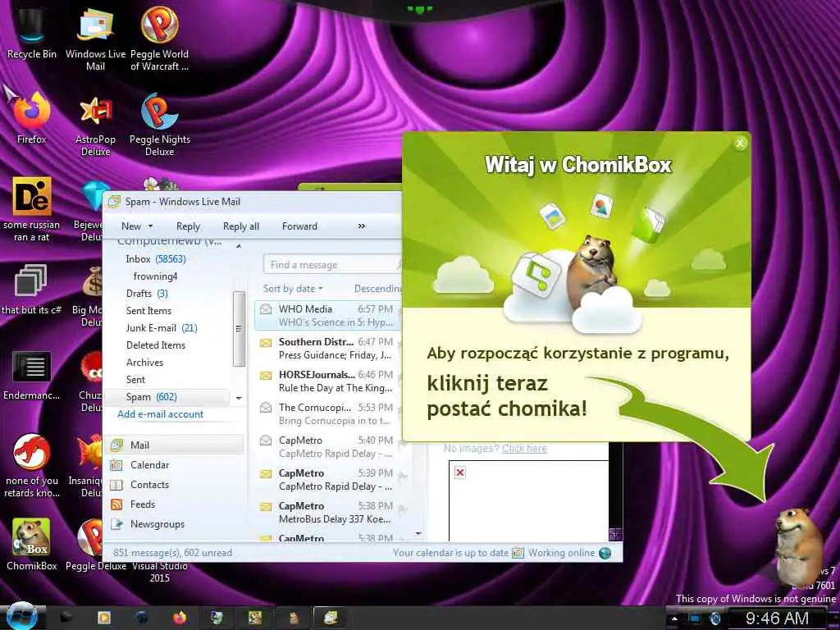
Task: Open the Endermanc... desktop icon
Action: coord(32,375)
